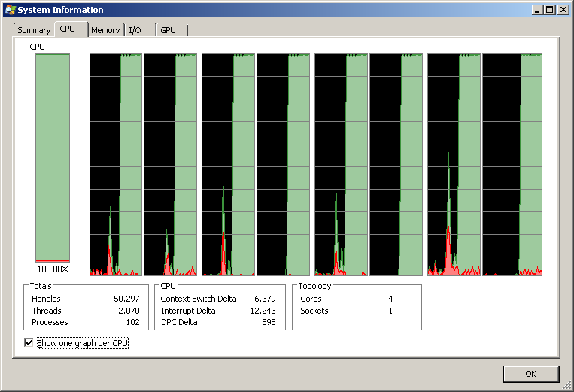
Task: Open the Memory tab
Action: 105,30
